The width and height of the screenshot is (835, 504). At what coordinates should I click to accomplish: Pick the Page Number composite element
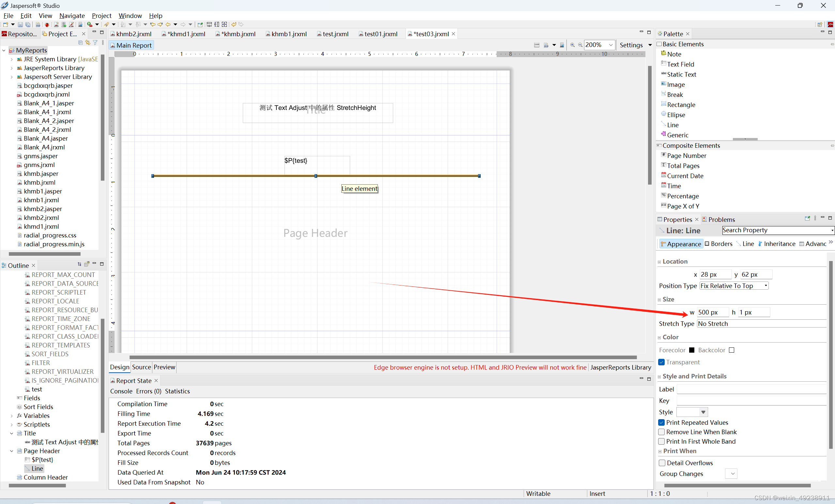[x=686, y=156]
